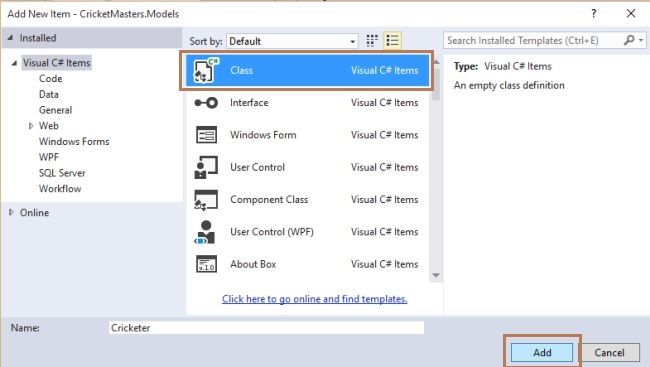Open the search options dropdown arrow

[x=641, y=40]
